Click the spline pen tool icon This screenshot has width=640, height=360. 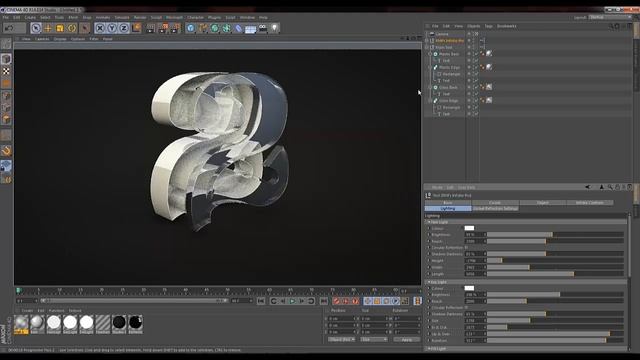pyautogui.click(x=203, y=28)
